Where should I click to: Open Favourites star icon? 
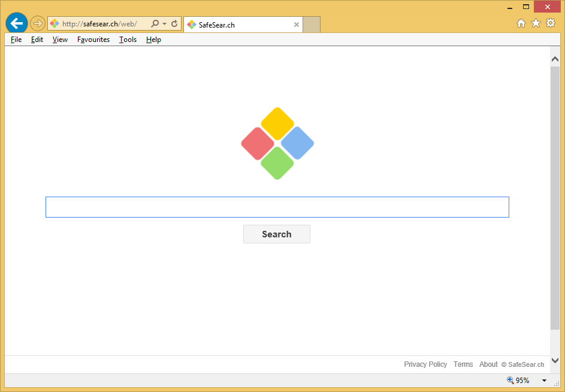[536, 23]
